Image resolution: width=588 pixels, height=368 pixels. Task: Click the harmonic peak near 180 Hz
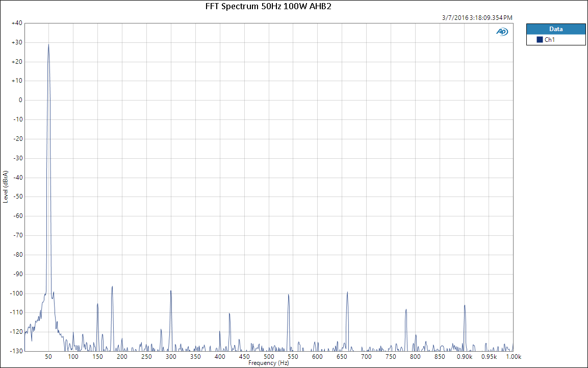[x=112, y=287]
